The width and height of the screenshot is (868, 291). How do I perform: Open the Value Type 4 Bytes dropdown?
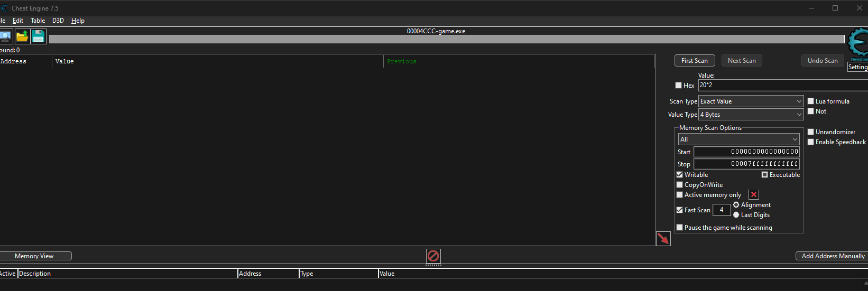coord(751,115)
